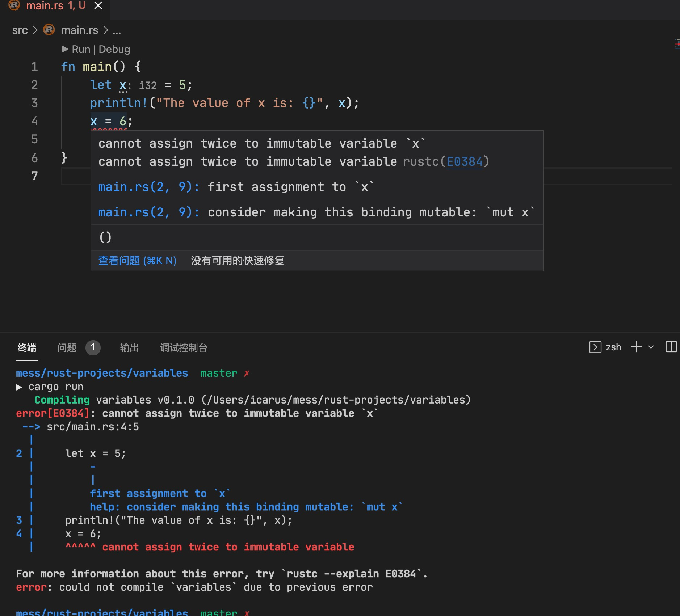This screenshot has height=616, width=680.
Task: Click the 'x = 6' error line in editor
Action: click(112, 121)
